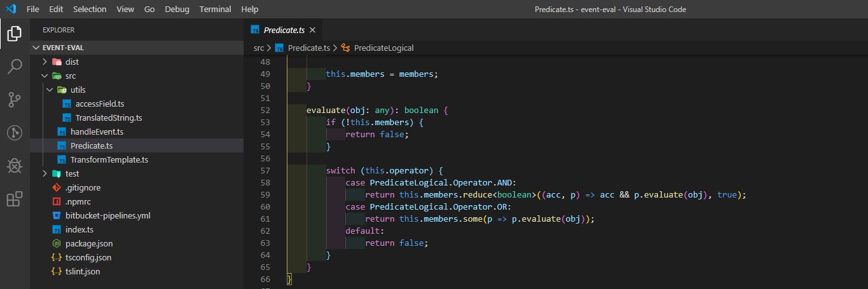Click 'this.members = members;' on line 49
This screenshot has width=868, height=289.
[x=382, y=74]
